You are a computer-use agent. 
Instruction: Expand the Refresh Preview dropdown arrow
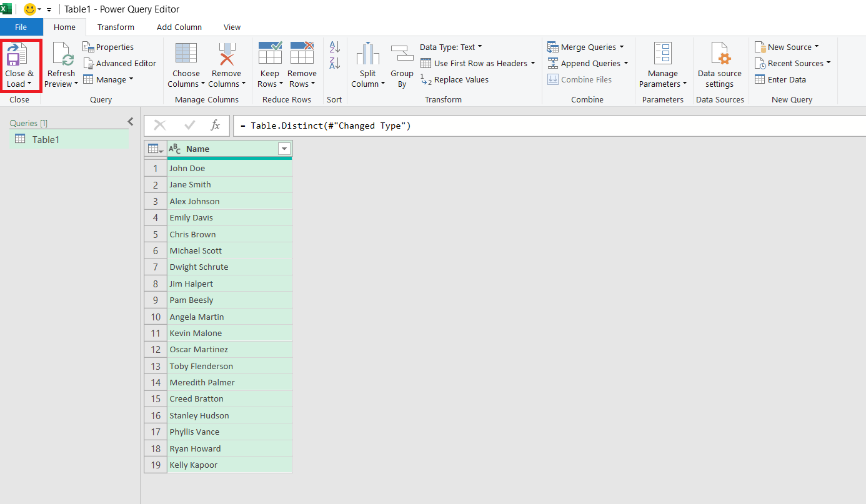76,84
